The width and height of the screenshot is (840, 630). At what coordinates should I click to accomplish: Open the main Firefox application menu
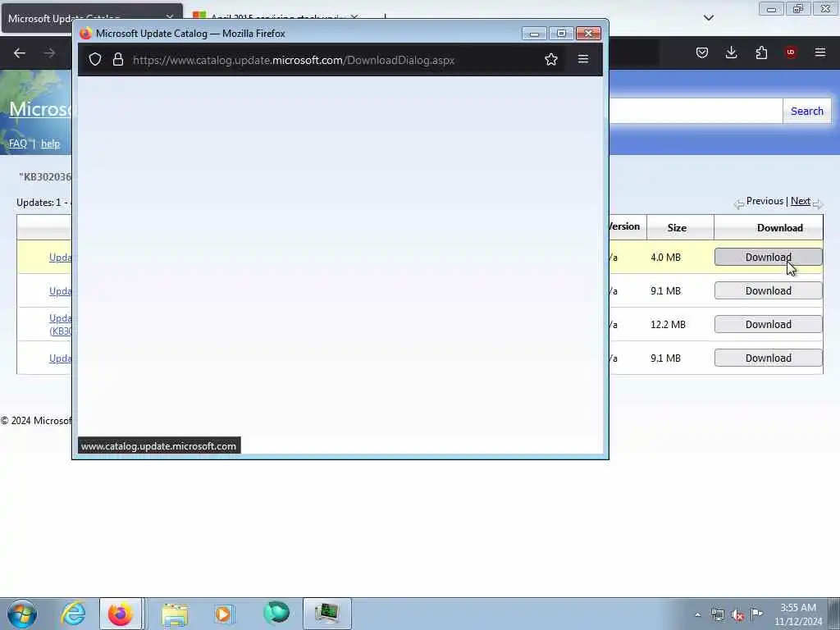tap(820, 52)
